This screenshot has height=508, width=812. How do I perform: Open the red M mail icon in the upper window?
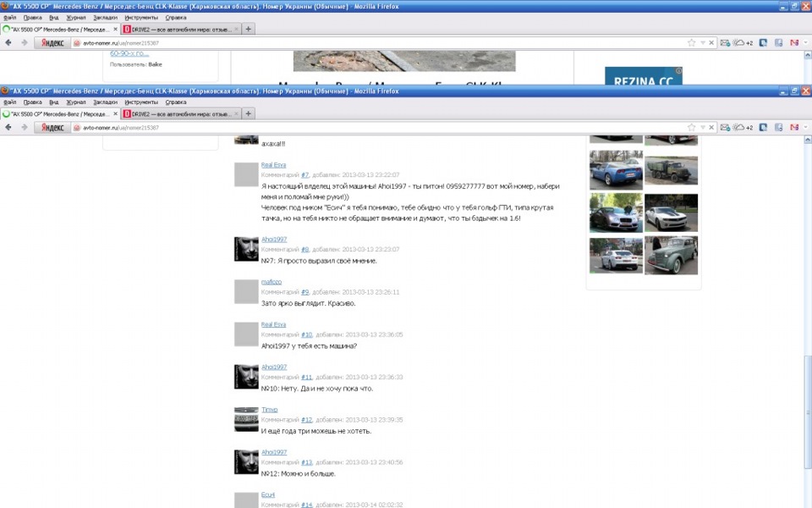pos(794,42)
